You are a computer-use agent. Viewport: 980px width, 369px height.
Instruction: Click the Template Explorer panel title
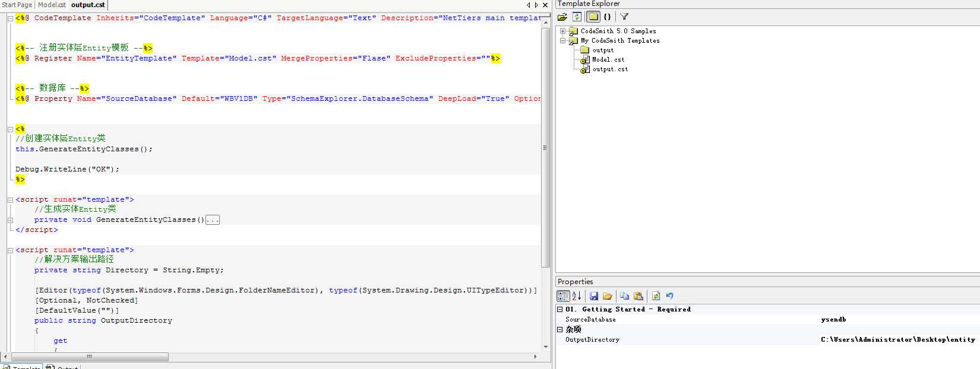coord(589,4)
